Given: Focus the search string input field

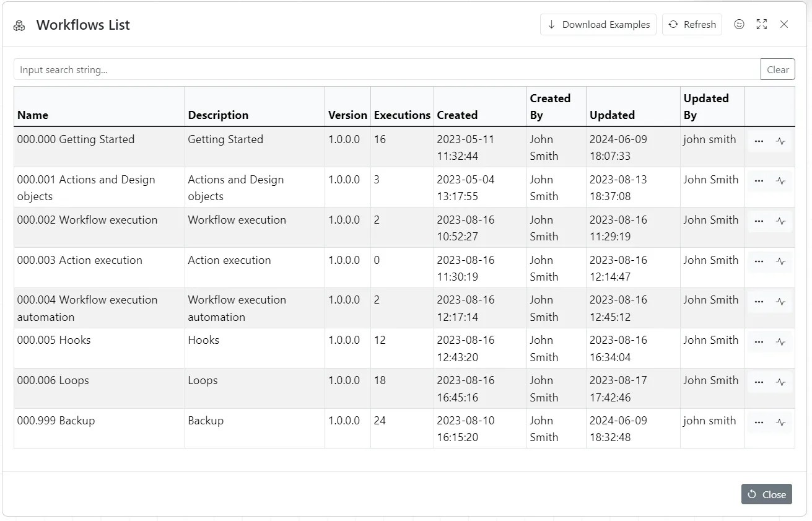Looking at the screenshot, I should 386,70.
